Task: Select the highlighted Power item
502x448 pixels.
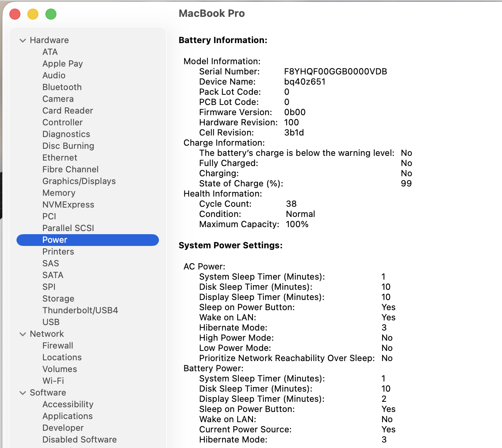Action: (x=88, y=240)
